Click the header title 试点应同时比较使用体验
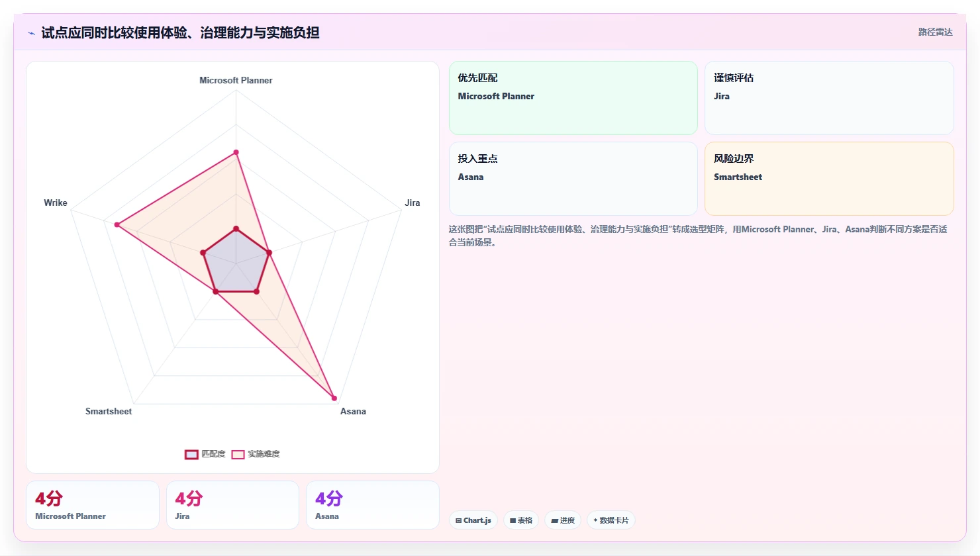This screenshot has width=980, height=556. [180, 32]
